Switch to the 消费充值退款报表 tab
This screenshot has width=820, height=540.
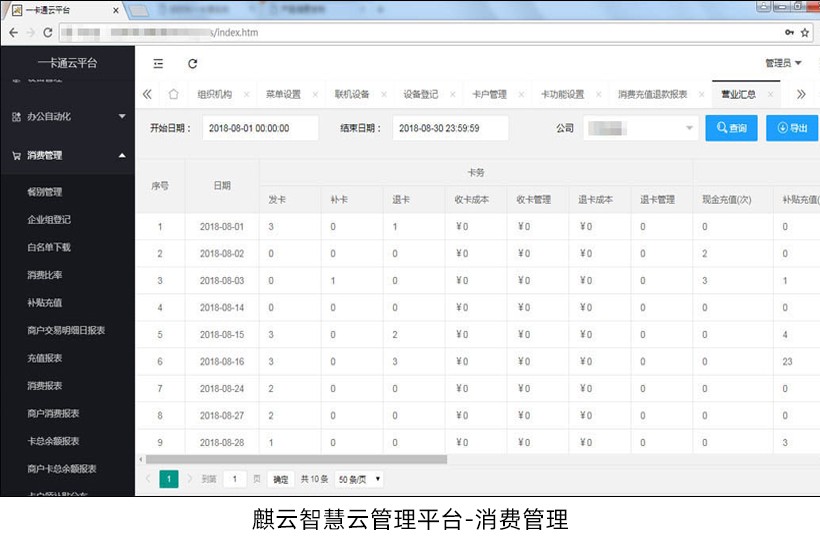click(652, 95)
